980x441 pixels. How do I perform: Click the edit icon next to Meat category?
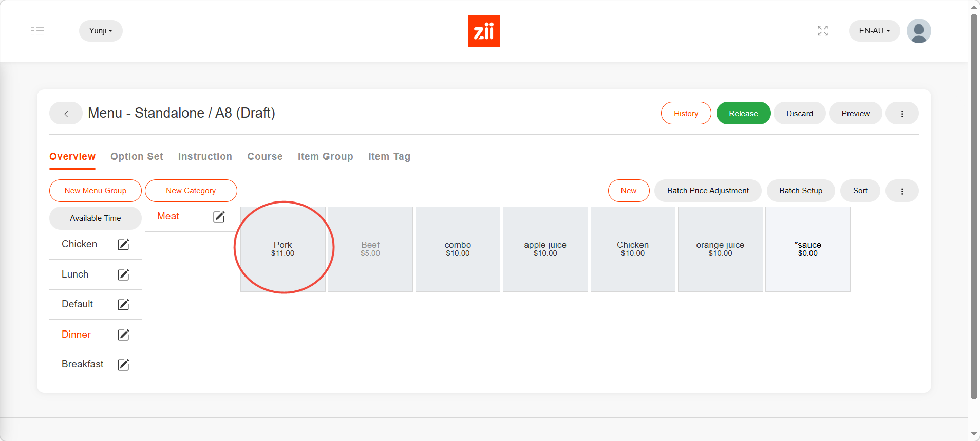(x=219, y=217)
